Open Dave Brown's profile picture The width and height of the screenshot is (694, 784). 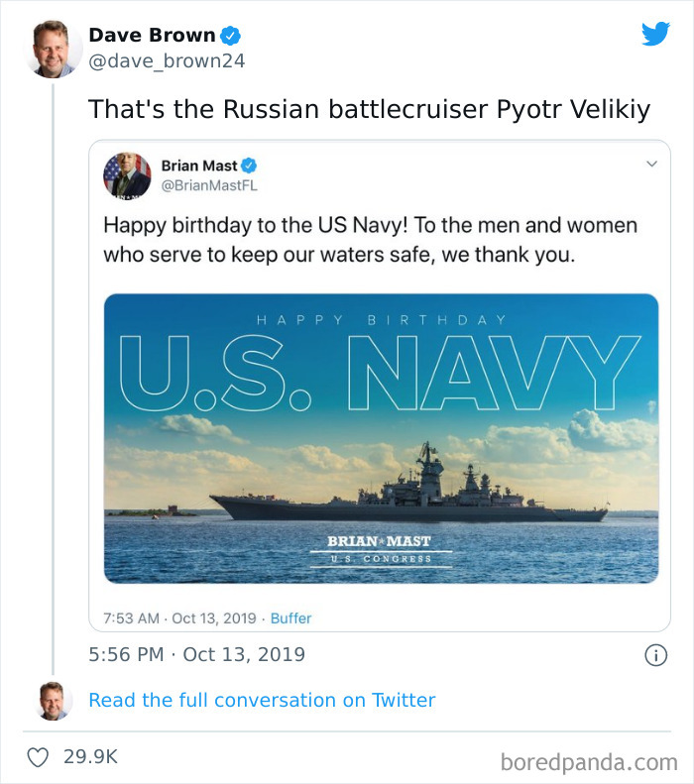(53, 49)
